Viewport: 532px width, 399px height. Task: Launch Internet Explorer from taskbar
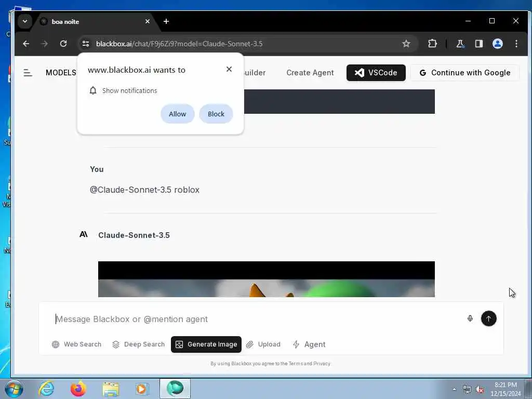click(46, 389)
